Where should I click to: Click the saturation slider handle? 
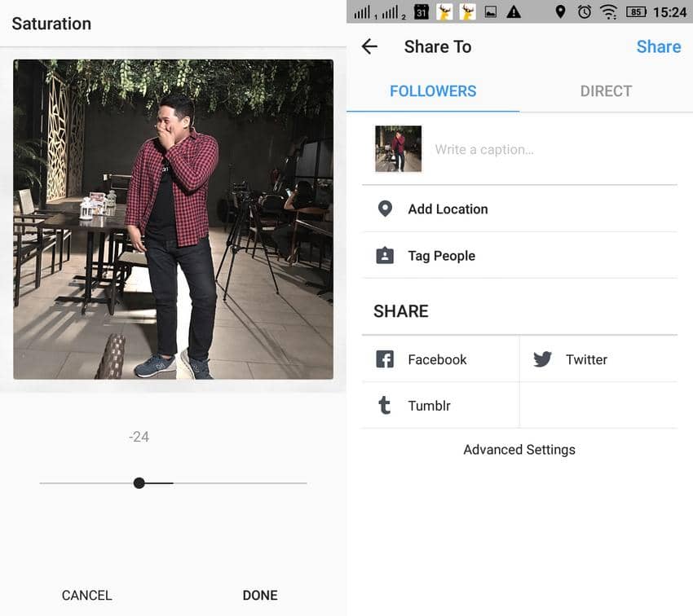139,483
